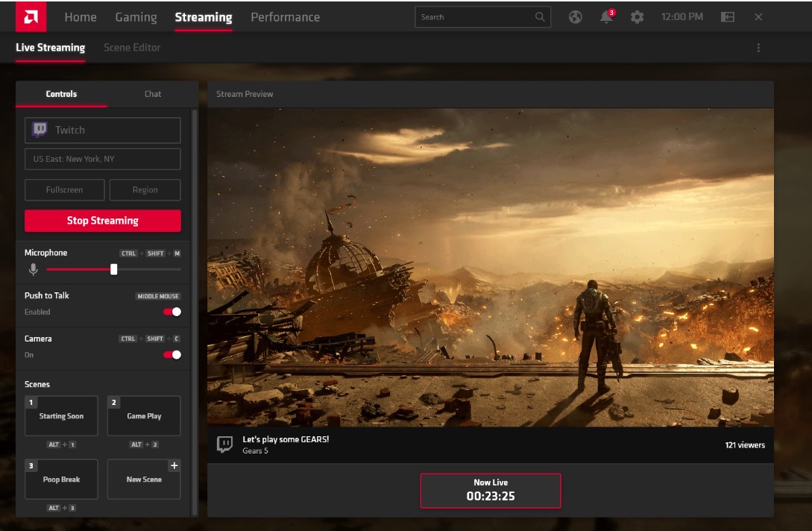The height and width of the screenshot is (531, 812).
Task: Toggle Push to Talk switch
Action: tap(172, 312)
